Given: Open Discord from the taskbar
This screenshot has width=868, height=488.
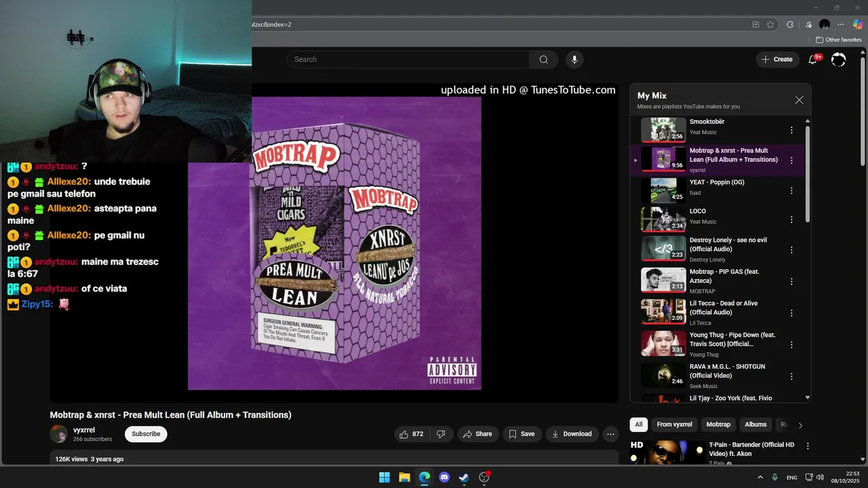Looking at the screenshot, I should pos(444,477).
